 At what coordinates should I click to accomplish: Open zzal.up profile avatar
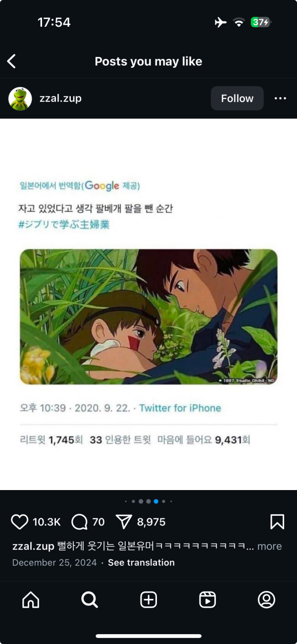click(x=20, y=99)
